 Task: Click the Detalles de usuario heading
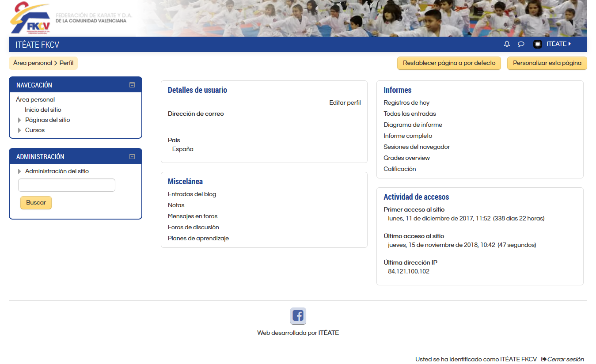click(x=197, y=90)
